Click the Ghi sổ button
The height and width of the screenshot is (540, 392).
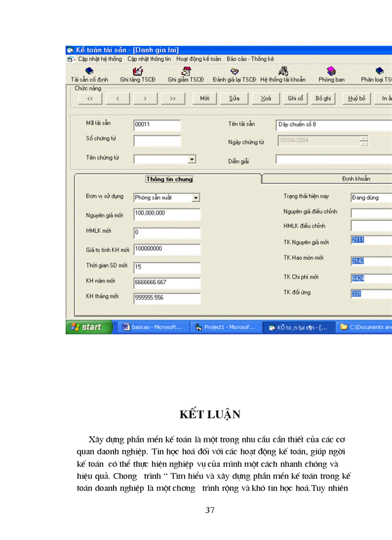click(295, 98)
